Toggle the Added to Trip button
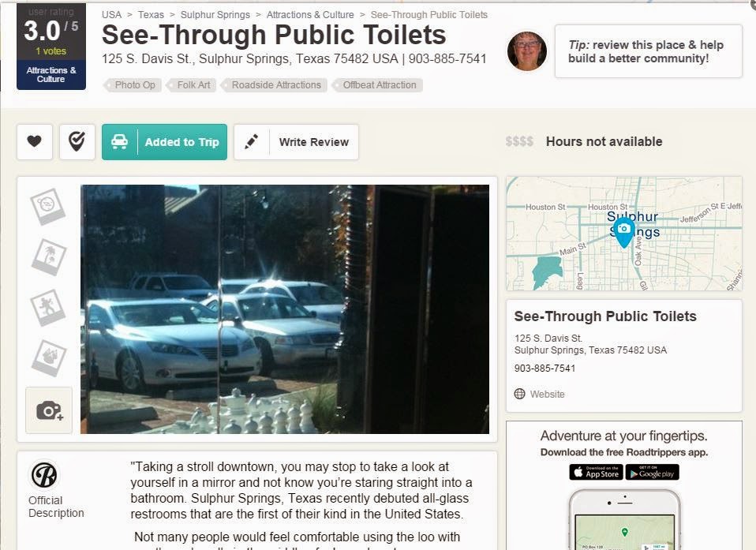 coord(164,142)
